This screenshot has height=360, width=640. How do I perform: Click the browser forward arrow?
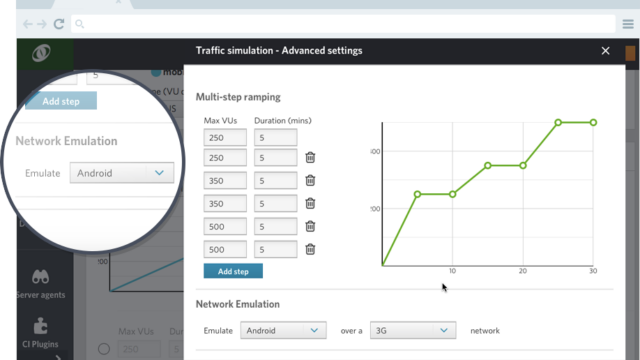(42, 24)
